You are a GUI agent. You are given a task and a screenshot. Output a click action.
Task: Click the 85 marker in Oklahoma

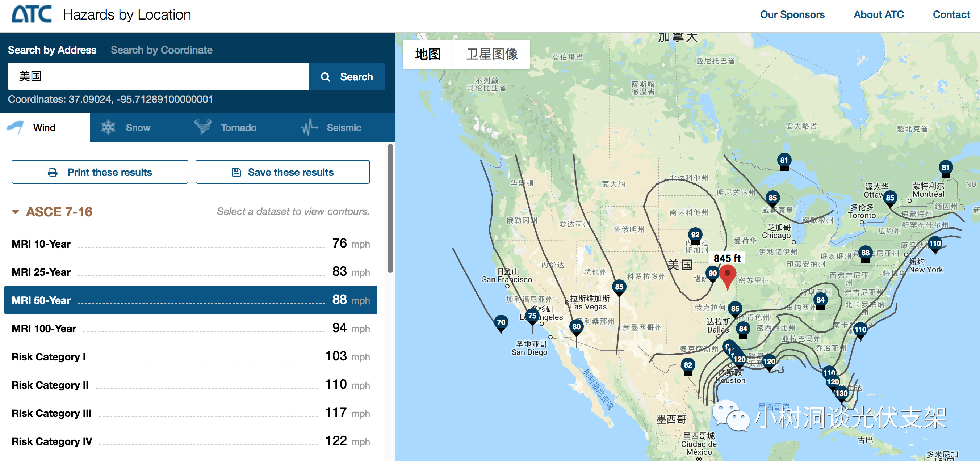click(734, 309)
